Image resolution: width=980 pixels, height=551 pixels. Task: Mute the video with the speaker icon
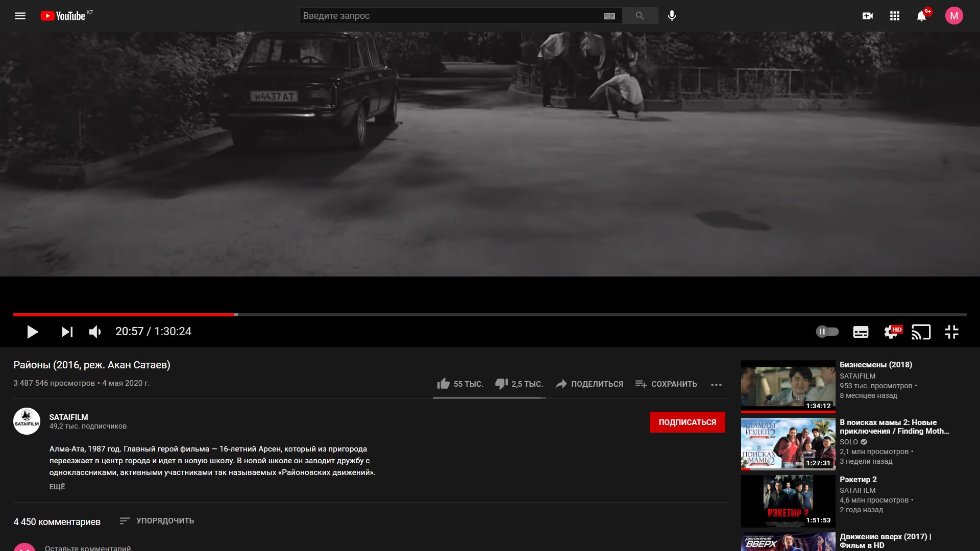[95, 332]
